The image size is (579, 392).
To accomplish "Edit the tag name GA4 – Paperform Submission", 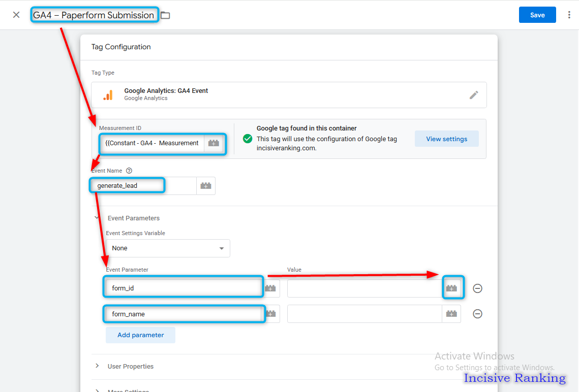I will pos(94,15).
